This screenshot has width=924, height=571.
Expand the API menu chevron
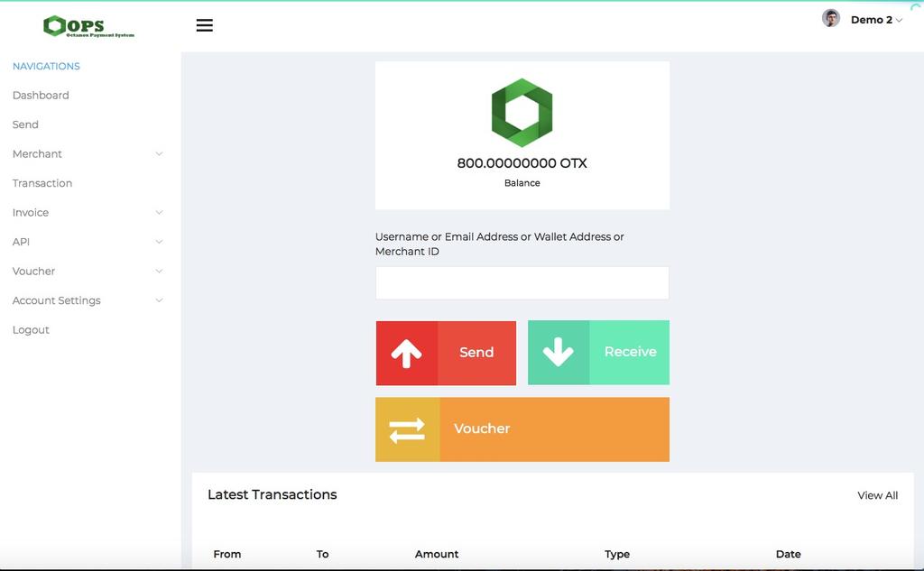(159, 242)
